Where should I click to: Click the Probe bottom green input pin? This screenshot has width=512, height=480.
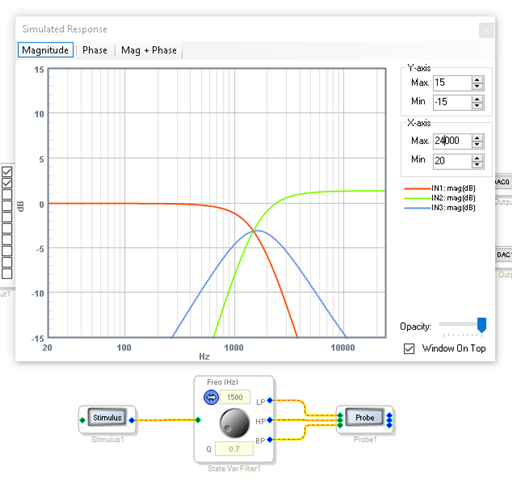coord(340,425)
